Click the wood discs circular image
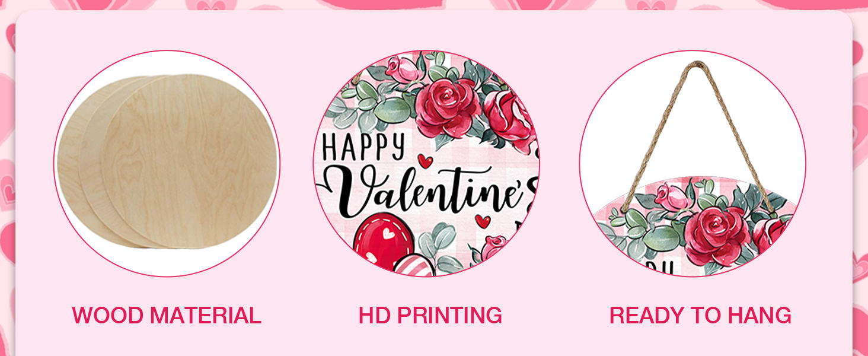The image size is (868, 356). tap(167, 164)
